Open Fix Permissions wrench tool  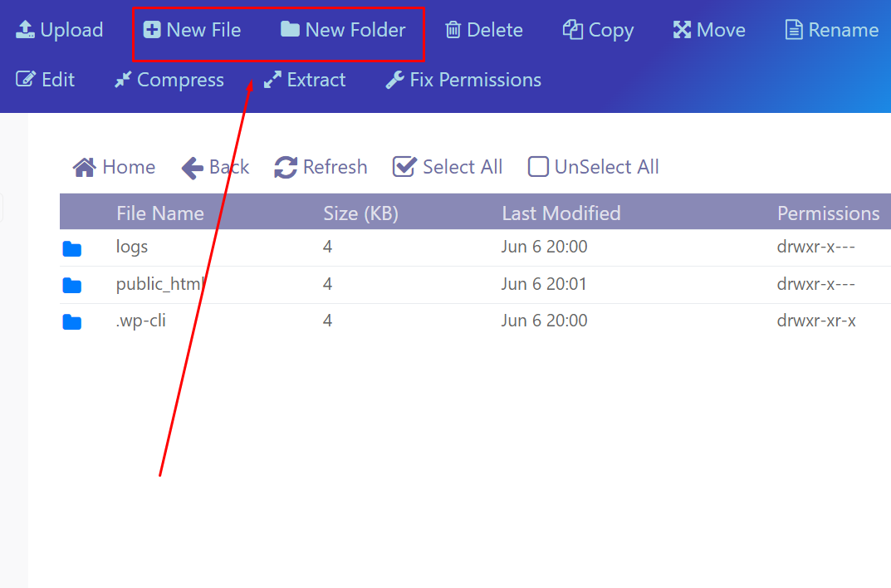coord(395,80)
